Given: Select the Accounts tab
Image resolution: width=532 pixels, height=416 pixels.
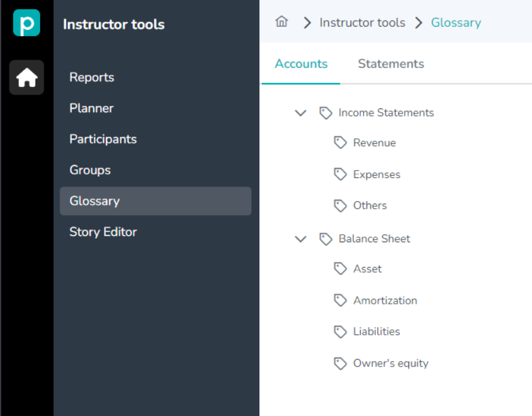Looking at the screenshot, I should tap(301, 64).
